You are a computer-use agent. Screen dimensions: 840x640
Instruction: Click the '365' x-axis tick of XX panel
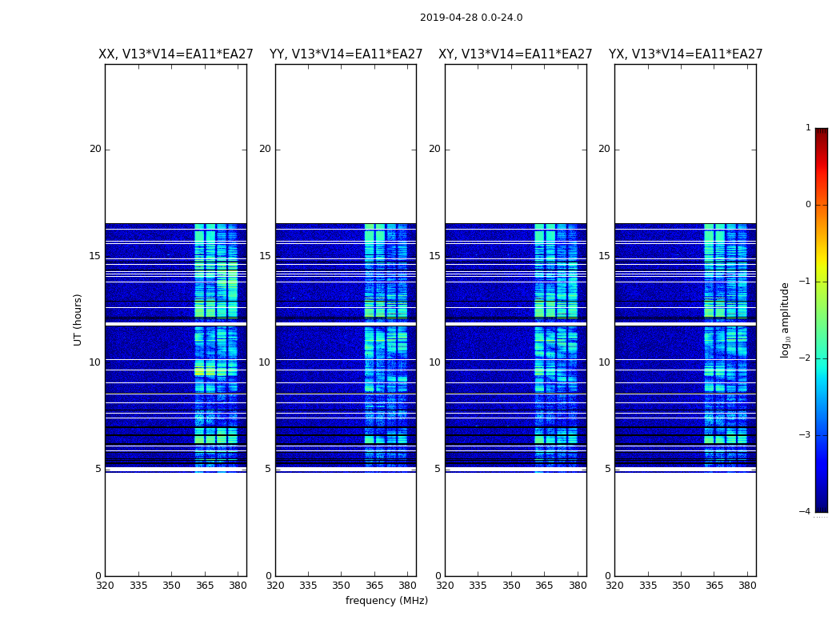pyautogui.click(x=205, y=586)
